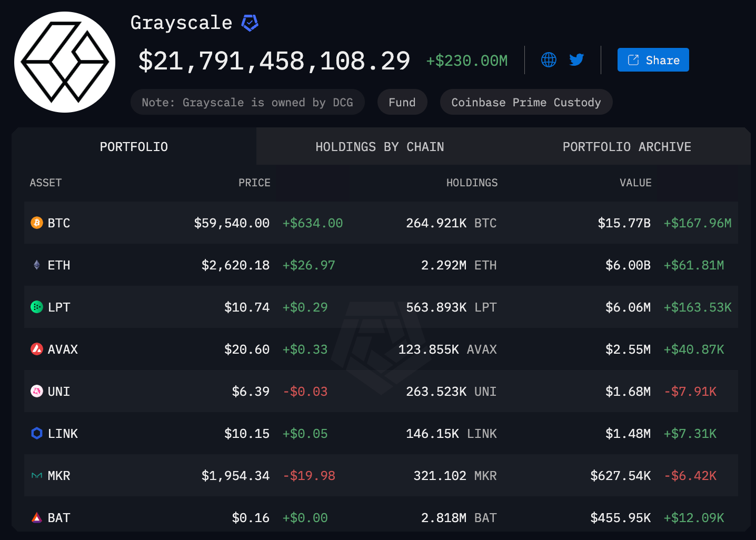Click UNI value change -$7.91K
The image size is (756, 540).
click(x=690, y=392)
